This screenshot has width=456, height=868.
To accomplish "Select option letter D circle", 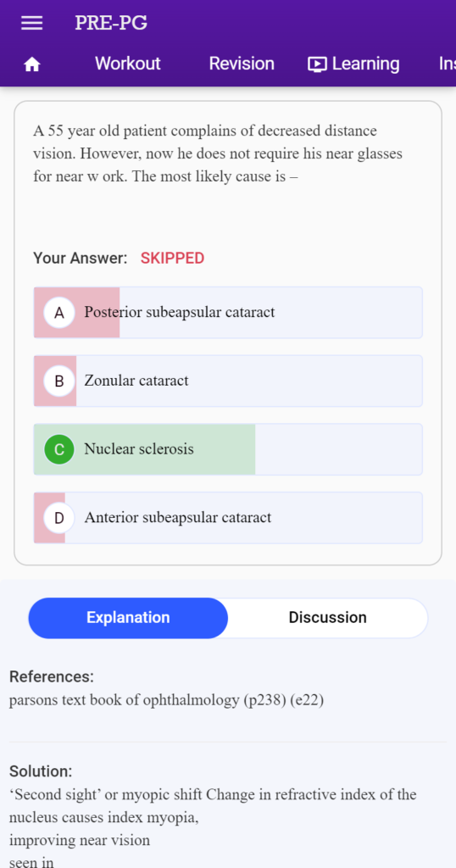I will (x=59, y=518).
